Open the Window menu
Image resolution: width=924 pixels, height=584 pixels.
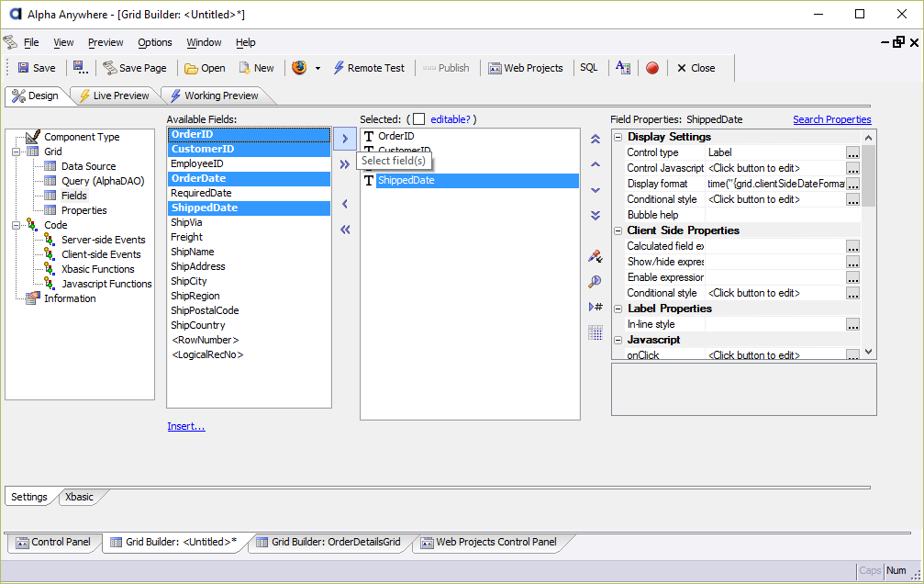204,42
